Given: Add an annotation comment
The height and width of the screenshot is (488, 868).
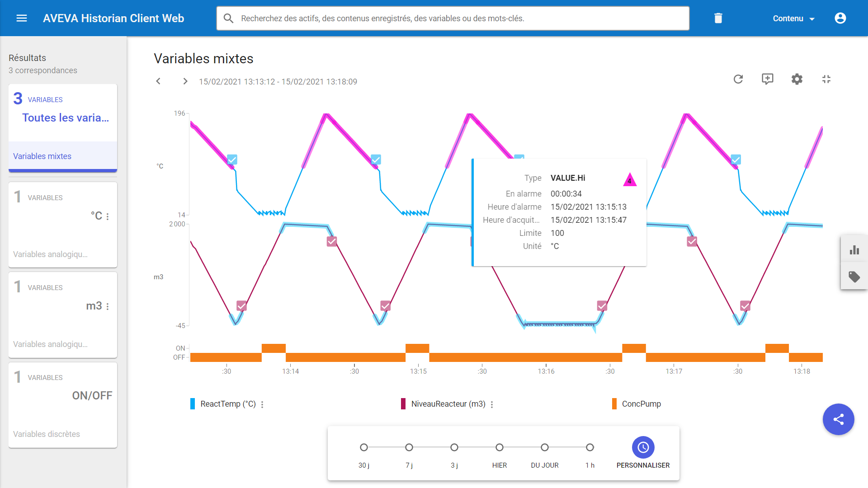Looking at the screenshot, I should point(768,79).
